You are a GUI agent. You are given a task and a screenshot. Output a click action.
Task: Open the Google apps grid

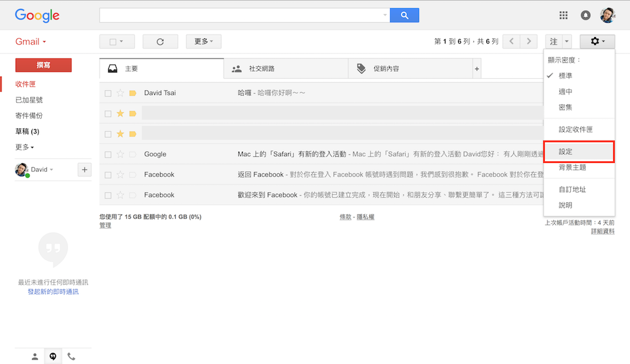click(564, 15)
